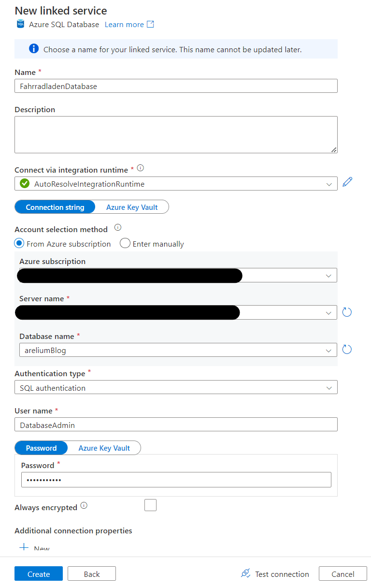This screenshot has height=588, width=371.
Task: Click the Create button
Action: (38, 573)
